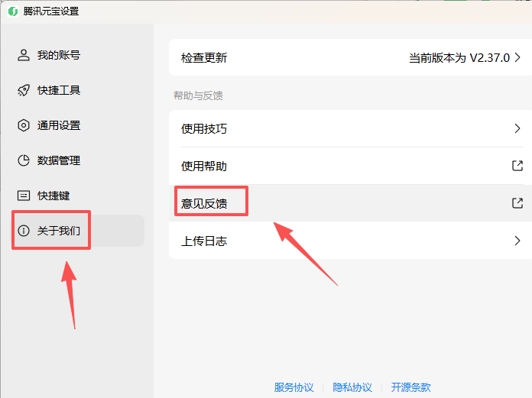The width and height of the screenshot is (532, 398).
Task: Expand the 使用技巧 row via its arrow
Action: coord(517,128)
